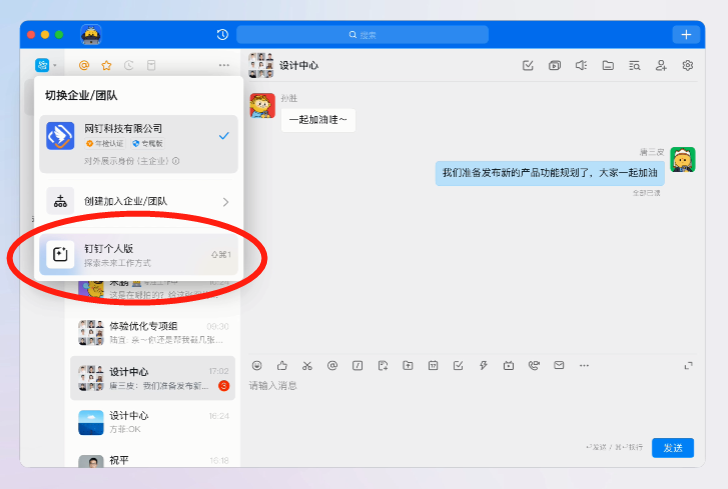Insert @ mention from input toolbar
This screenshot has width=728, height=489.
[332, 366]
